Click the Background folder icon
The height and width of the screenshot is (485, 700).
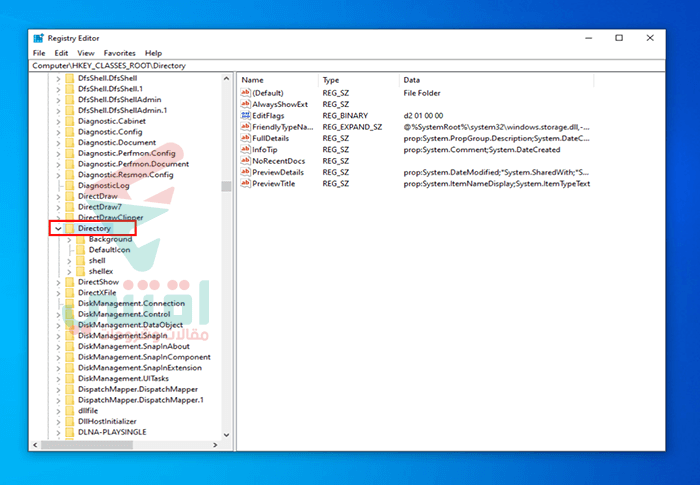tap(80, 239)
